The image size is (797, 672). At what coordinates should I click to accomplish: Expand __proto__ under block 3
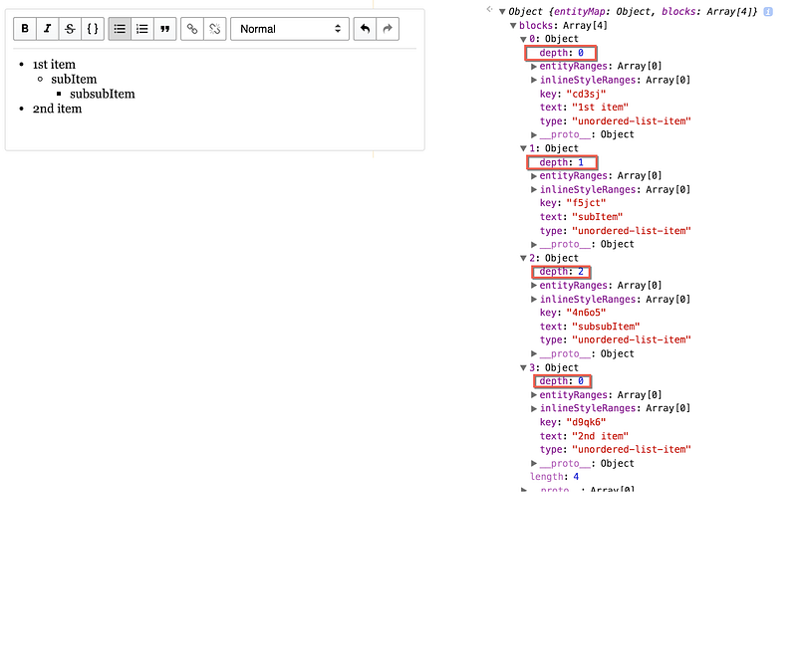click(x=534, y=463)
